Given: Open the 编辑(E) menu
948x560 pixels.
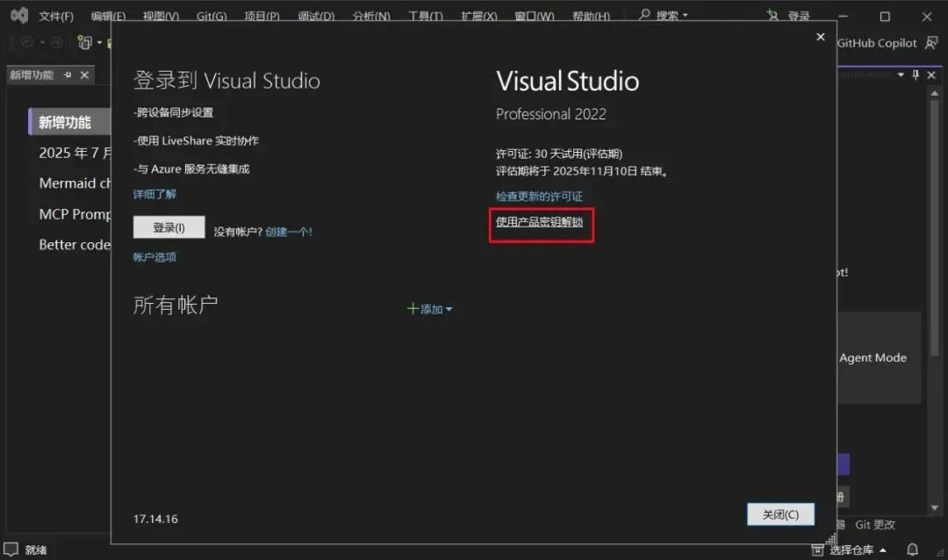Looking at the screenshot, I should coord(108,16).
